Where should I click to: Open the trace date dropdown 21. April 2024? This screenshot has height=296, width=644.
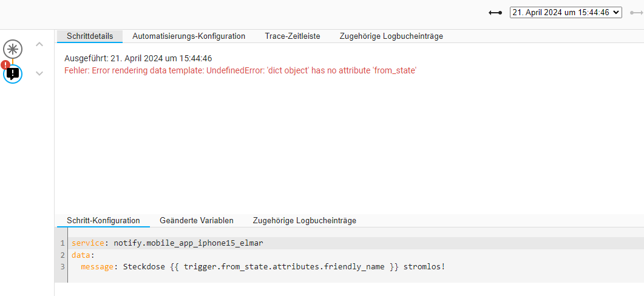pyautogui.click(x=566, y=12)
